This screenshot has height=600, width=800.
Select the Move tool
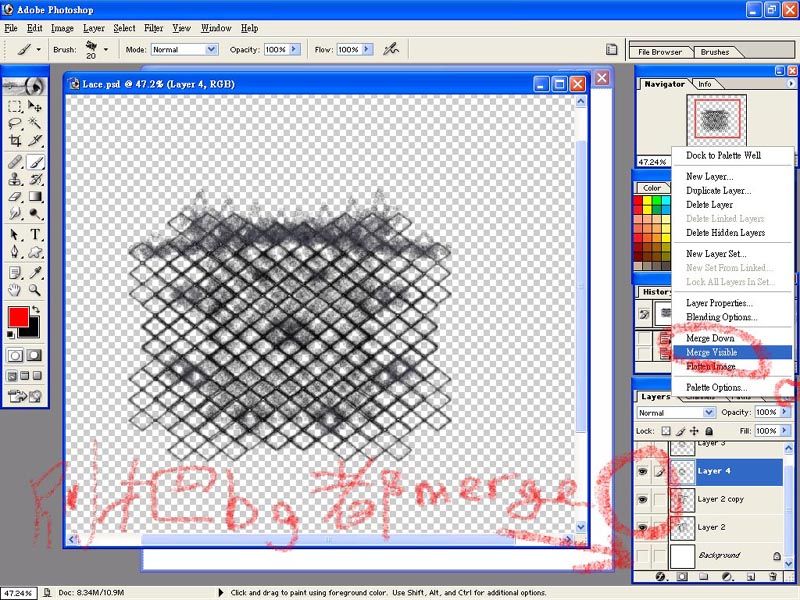click(x=35, y=106)
